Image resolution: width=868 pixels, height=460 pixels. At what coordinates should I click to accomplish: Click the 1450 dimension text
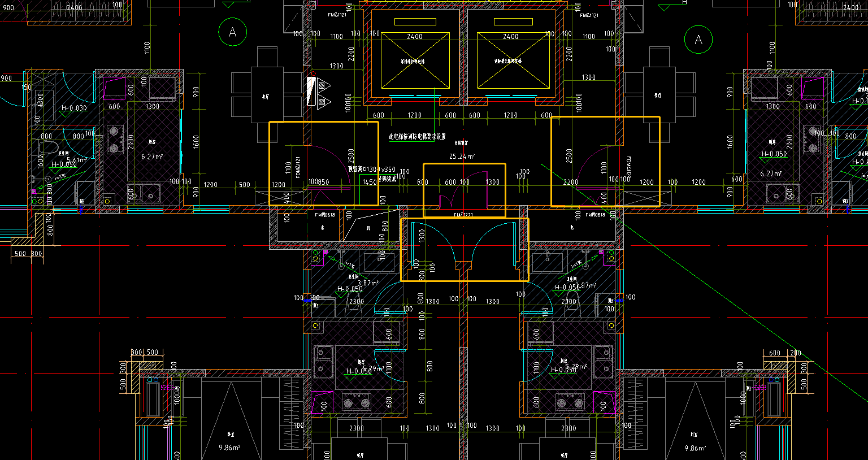pyautogui.click(x=370, y=183)
